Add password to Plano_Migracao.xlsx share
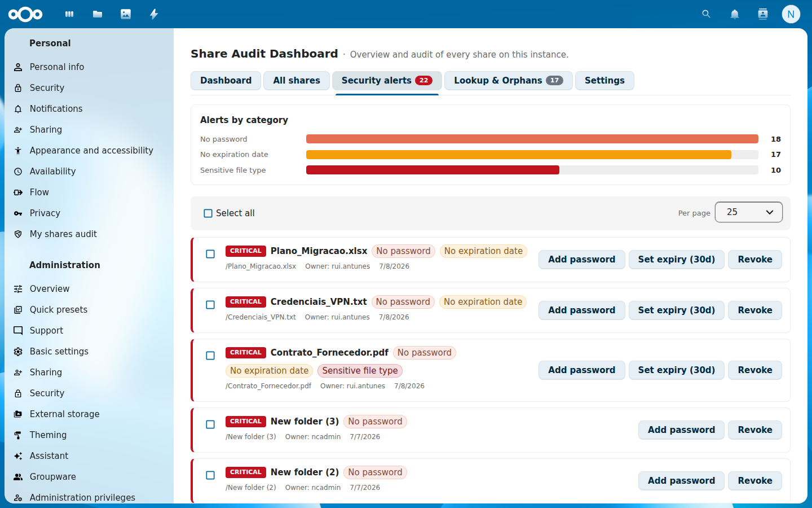Screen dimensions: 812x508 pyautogui.click(x=582, y=260)
